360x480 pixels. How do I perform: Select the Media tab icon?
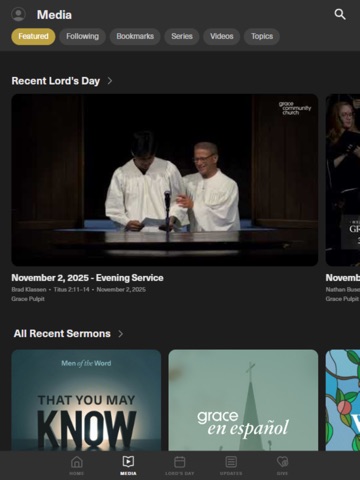coord(128,462)
